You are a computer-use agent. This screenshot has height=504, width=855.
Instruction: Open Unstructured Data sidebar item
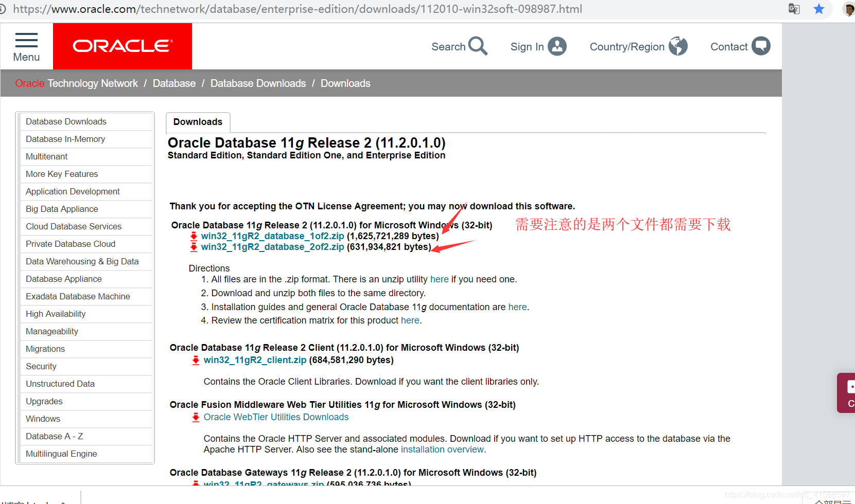tap(86, 384)
